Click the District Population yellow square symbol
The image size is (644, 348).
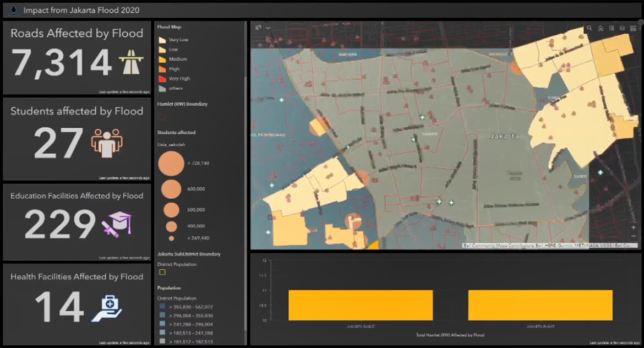pyautogui.click(x=162, y=272)
